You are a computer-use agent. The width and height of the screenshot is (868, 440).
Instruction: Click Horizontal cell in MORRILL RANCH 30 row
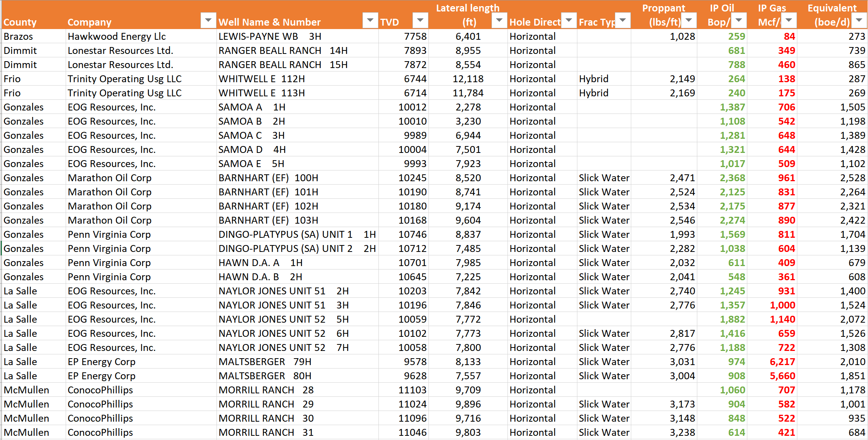[x=542, y=418]
